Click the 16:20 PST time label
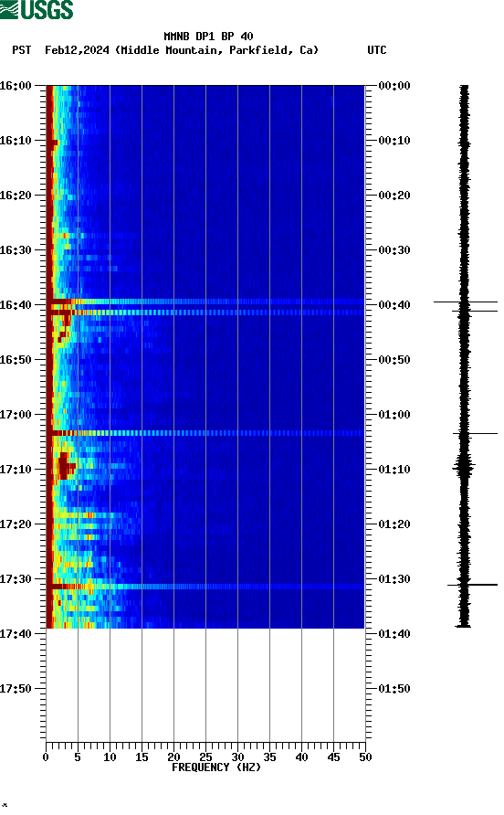Image resolution: width=504 pixels, height=815 pixels. [16, 195]
